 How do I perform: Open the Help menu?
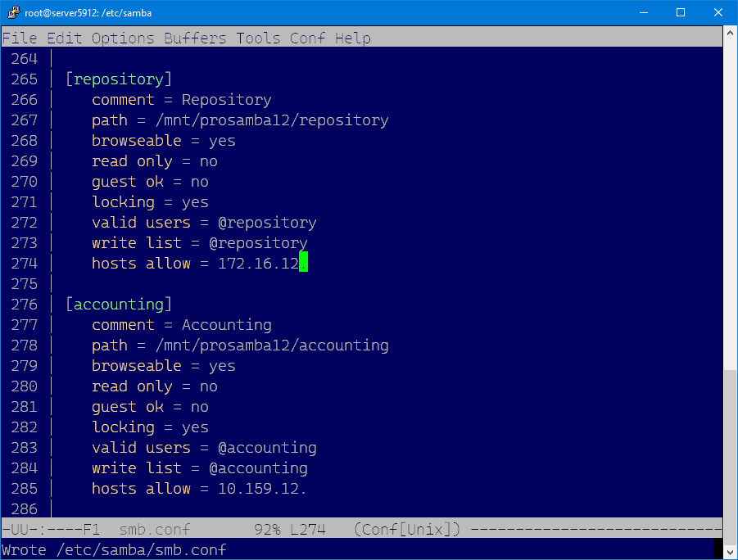(352, 38)
